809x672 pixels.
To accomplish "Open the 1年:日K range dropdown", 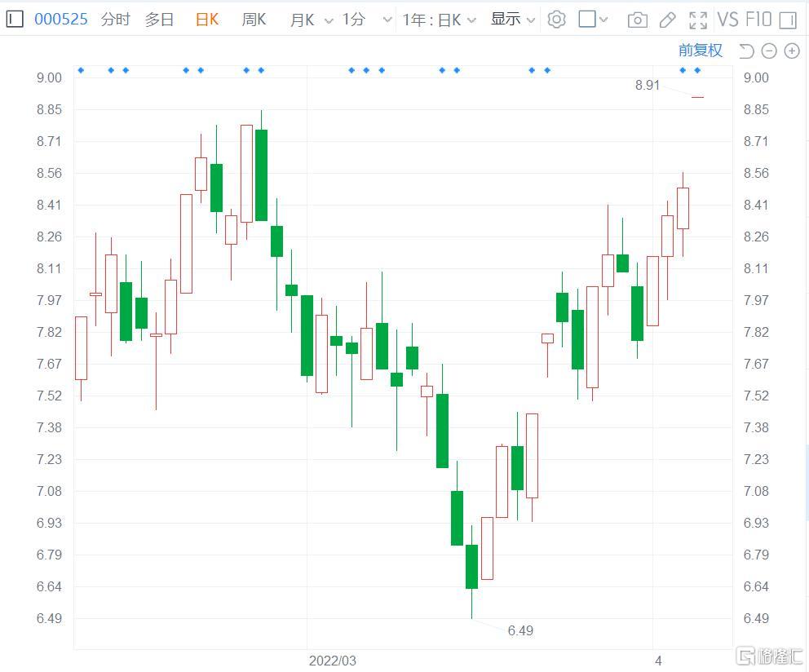I will click(x=439, y=20).
